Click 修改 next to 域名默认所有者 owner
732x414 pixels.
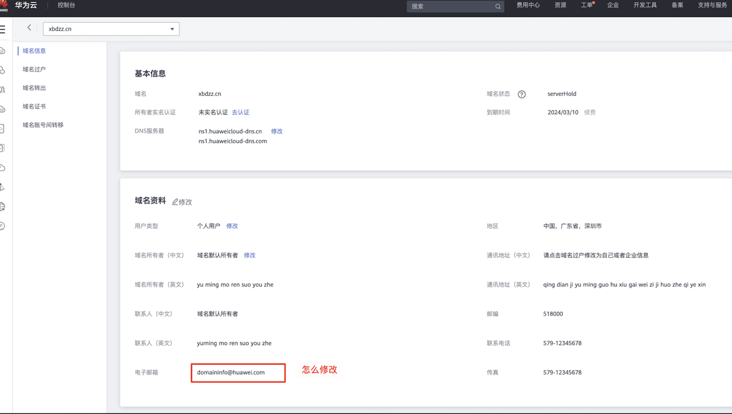click(250, 255)
